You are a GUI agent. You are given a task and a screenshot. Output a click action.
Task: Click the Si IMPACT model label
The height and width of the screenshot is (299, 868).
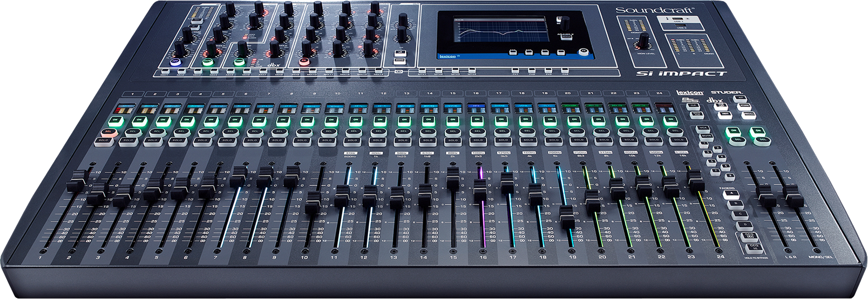681,74
